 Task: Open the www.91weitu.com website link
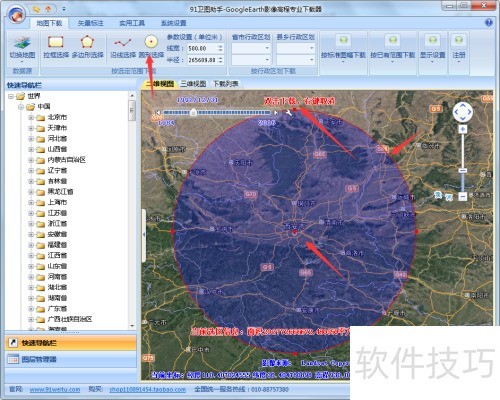tap(55, 389)
